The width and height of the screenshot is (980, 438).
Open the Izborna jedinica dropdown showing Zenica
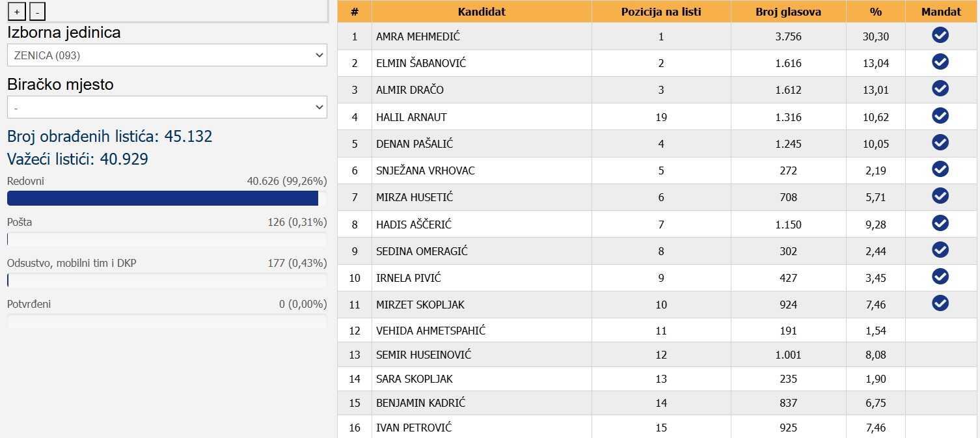(x=167, y=55)
